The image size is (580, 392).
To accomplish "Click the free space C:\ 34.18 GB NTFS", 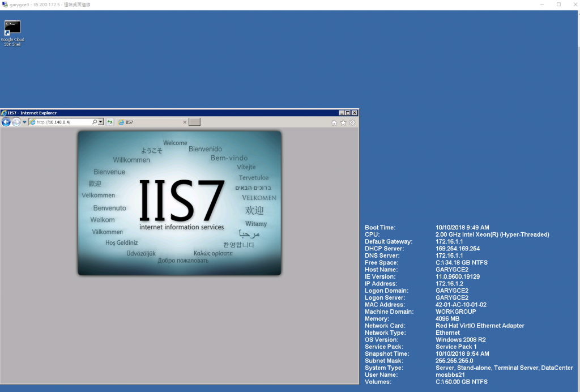I will pos(461,263).
